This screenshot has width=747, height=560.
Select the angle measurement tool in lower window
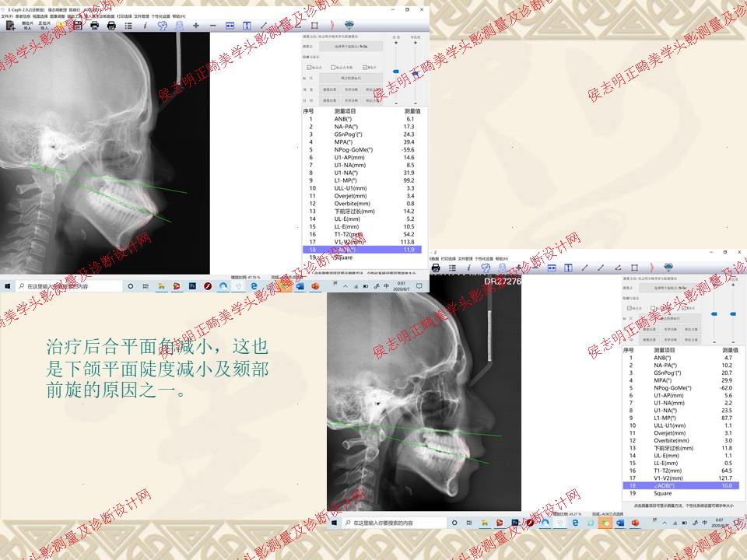[618, 268]
